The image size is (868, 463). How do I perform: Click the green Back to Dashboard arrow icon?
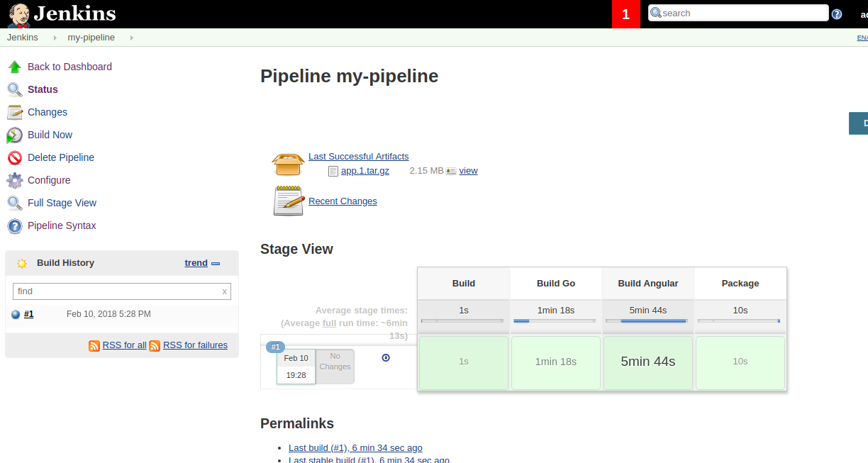tap(15, 67)
